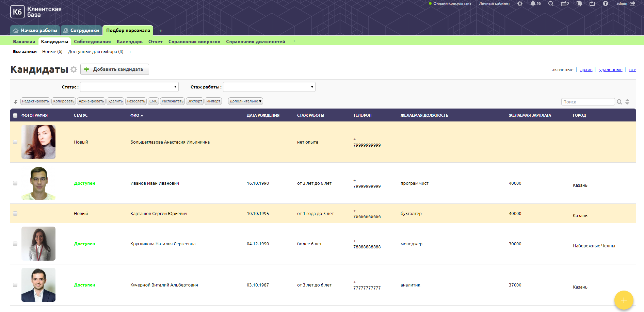The width and height of the screenshot is (644, 312).
Task: Open the Сотрудники top tab
Action: [81, 30]
